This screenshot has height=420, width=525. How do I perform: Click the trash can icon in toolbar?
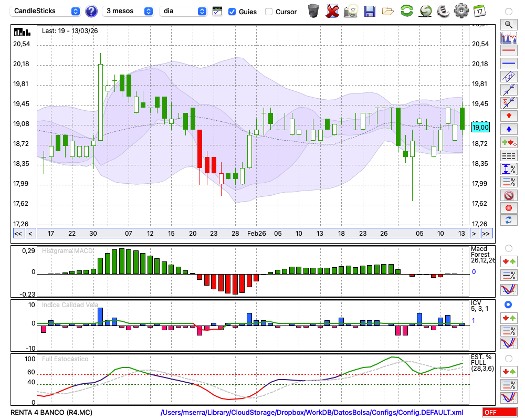click(x=313, y=11)
